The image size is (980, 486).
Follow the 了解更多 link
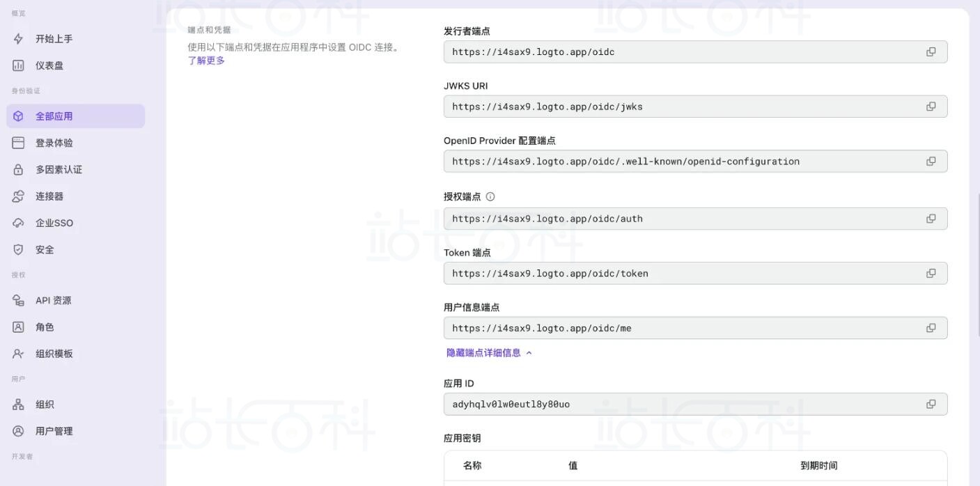[x=206, y=61]
